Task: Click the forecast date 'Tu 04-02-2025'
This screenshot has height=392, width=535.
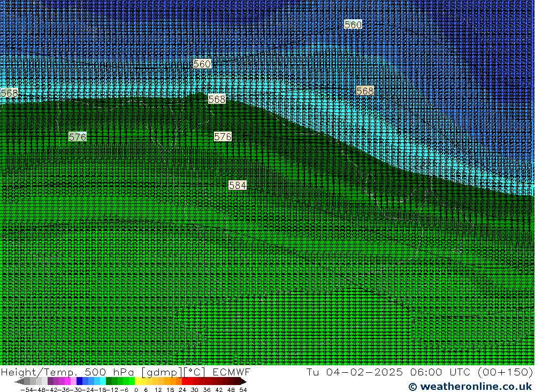Action: point(355,372)
